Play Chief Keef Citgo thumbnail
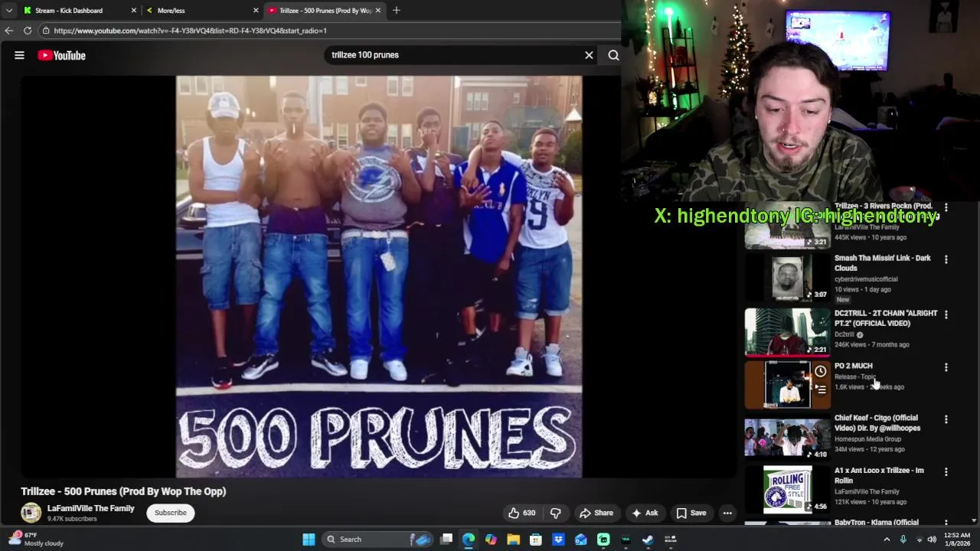This screenshot has height=551, width=980. click(787, 437)
